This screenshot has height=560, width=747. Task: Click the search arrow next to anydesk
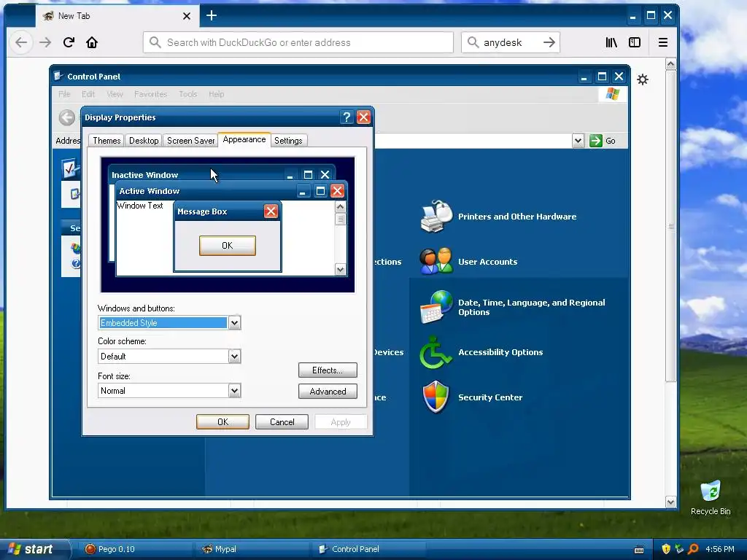[549, 42]
